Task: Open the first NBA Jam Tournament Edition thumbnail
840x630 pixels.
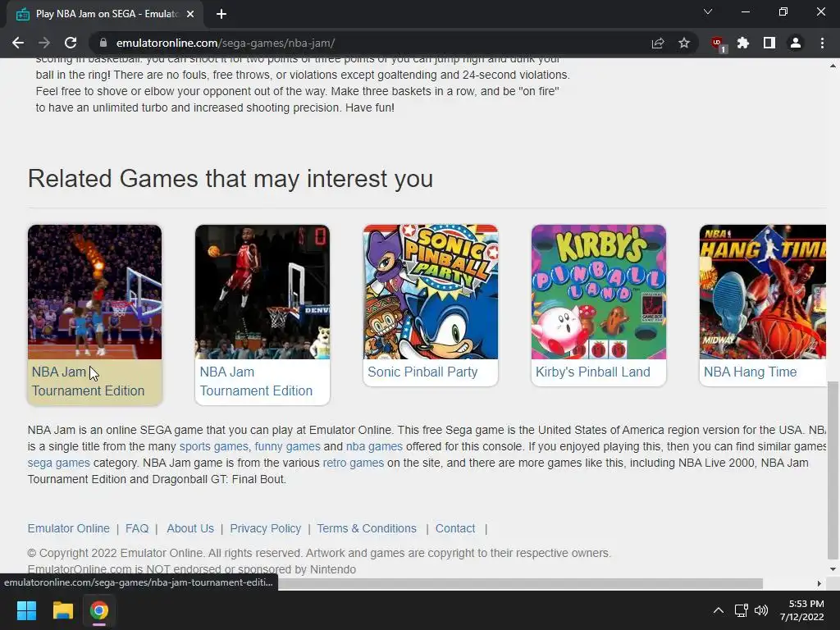Action: point(95,292)
